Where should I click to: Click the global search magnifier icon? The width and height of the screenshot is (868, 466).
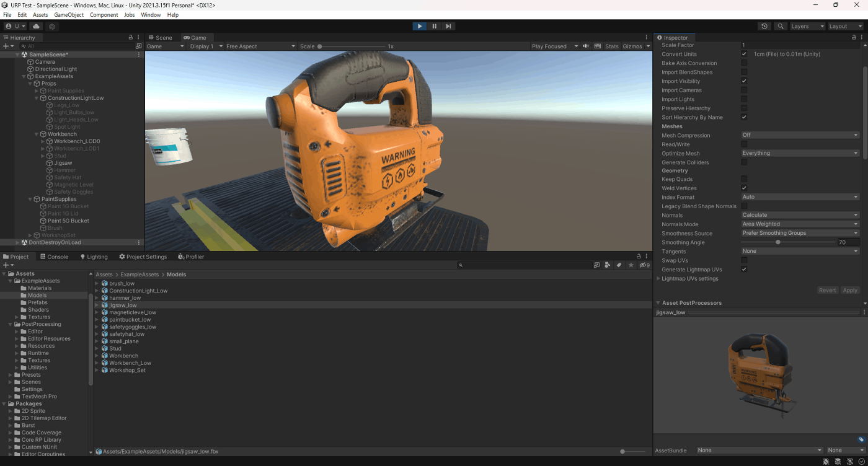(x=781, y=27)
